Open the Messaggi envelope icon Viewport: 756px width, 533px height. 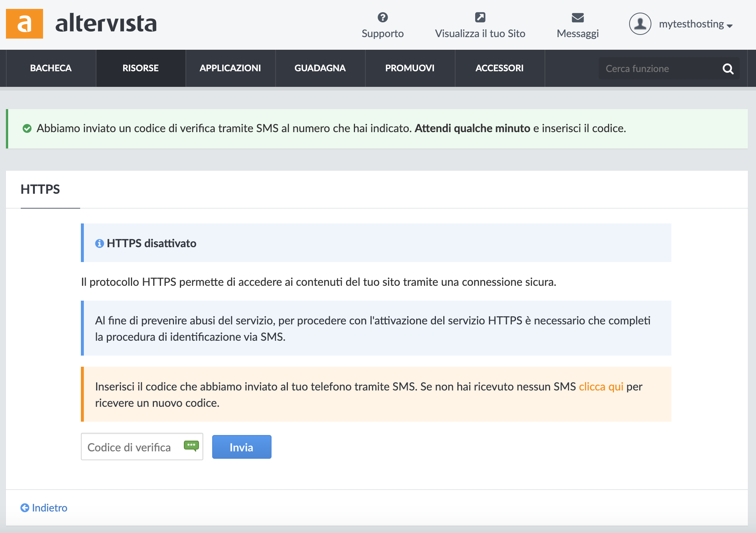click(x=578, y=17)
